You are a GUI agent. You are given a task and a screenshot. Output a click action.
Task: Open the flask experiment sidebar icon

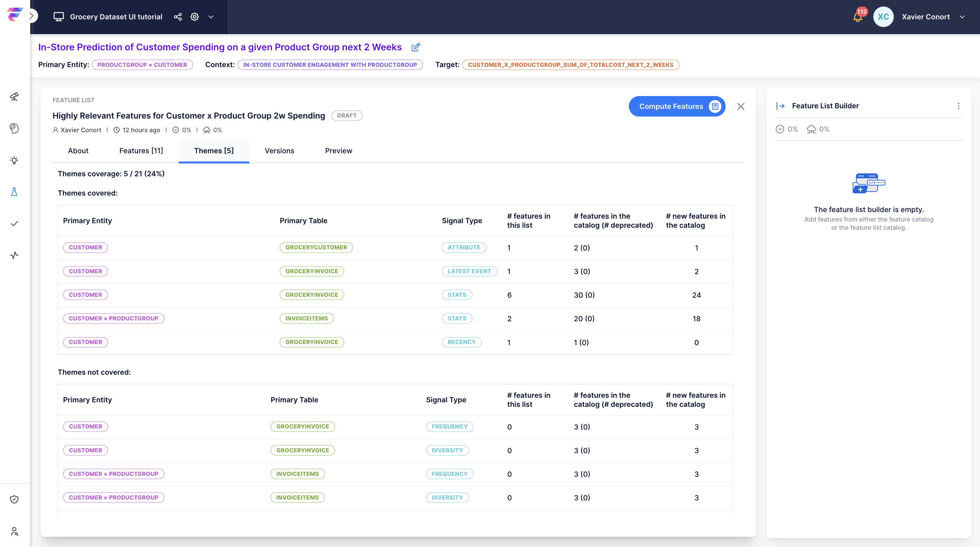point(15,192)
